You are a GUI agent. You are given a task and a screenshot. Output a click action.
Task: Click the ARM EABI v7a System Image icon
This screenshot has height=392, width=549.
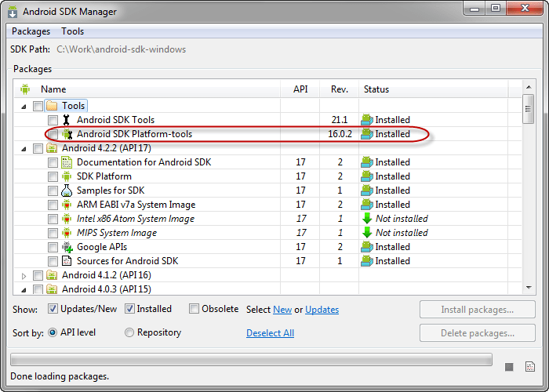point(67,205)
